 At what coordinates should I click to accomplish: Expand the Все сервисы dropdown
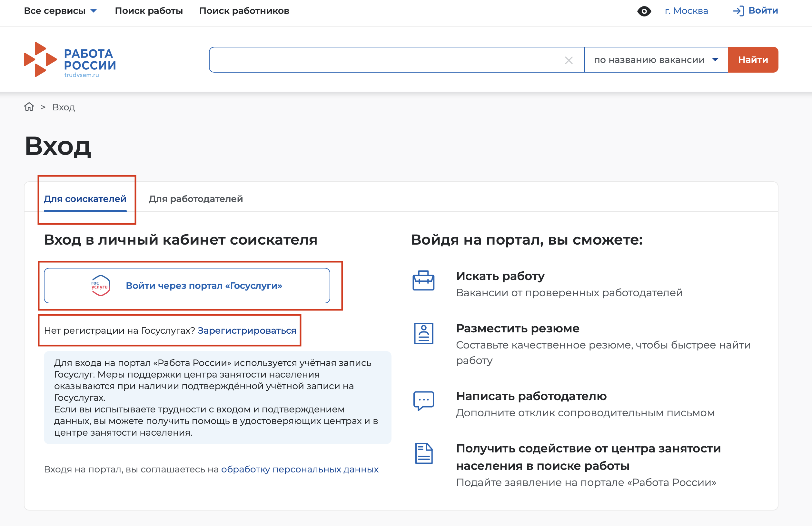(60, 11)
